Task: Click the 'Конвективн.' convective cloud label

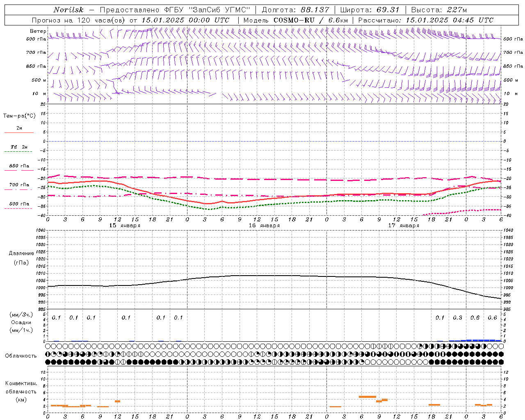Action: 21,383
